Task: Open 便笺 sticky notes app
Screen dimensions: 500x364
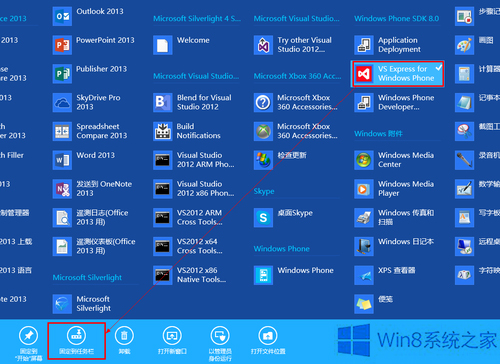Action: 374,304
